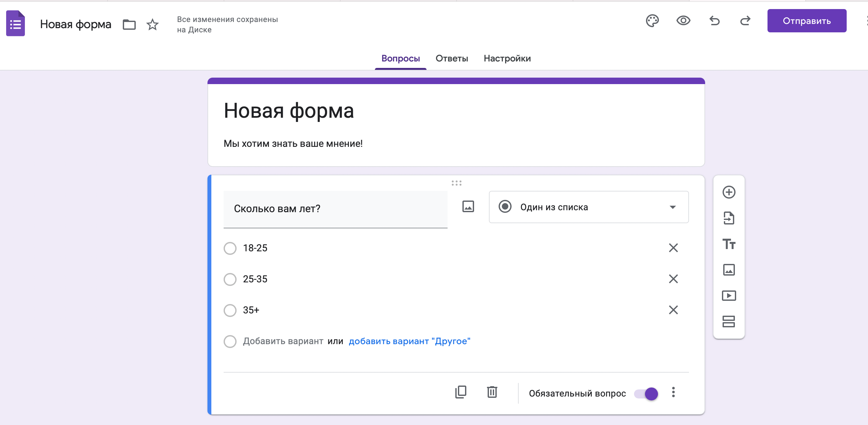Select the 18-25 radio button option

click(x=230, y=248)
